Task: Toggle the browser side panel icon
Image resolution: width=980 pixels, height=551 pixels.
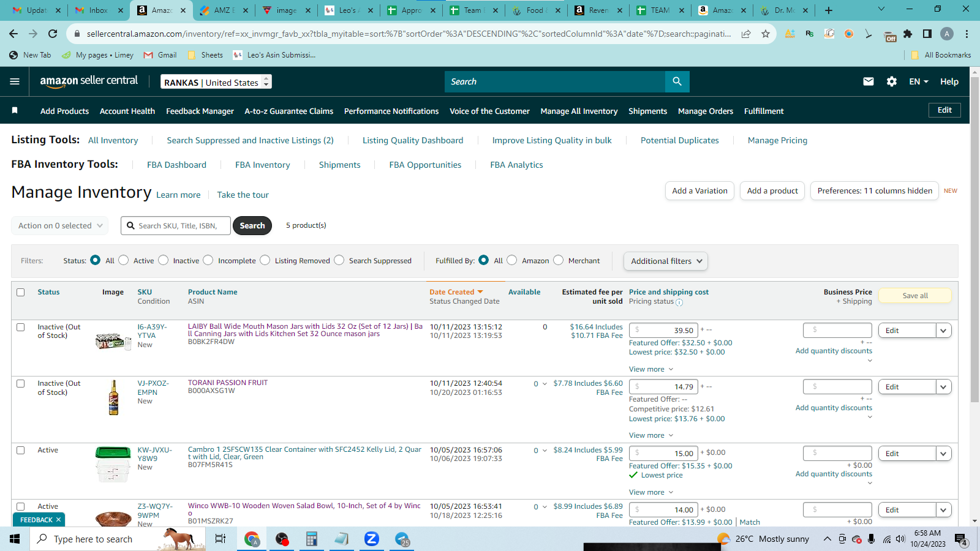Action: 927,34
